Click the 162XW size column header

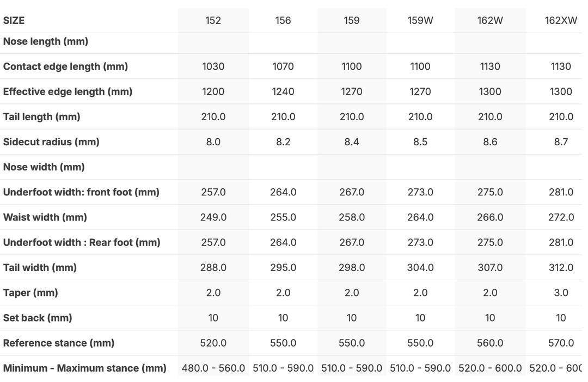coord(561,21)
